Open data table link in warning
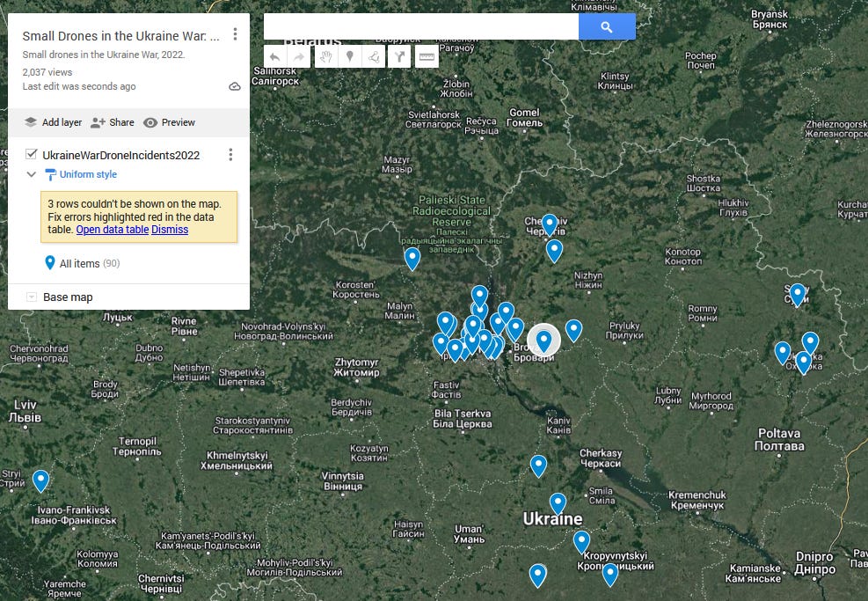The image size is (868, 601). (112, 230)
